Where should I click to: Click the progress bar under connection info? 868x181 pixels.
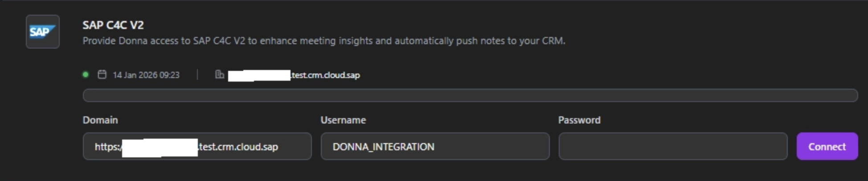470,95
